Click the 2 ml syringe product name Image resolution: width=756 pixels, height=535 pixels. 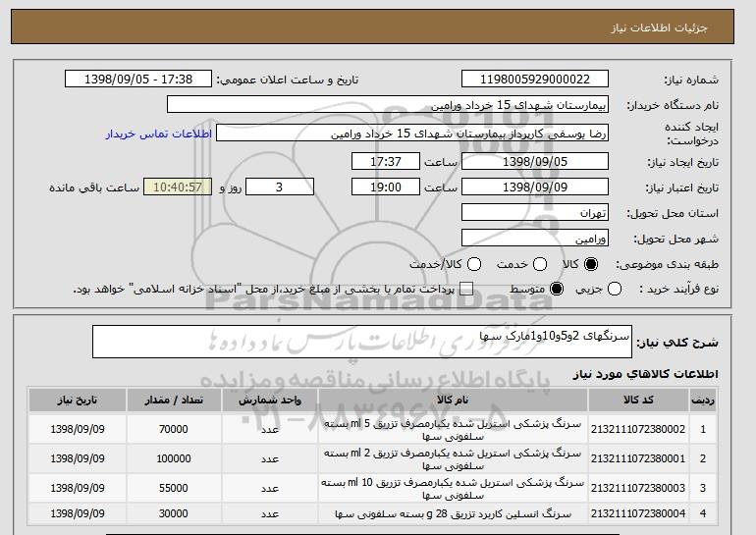(453, 459)
